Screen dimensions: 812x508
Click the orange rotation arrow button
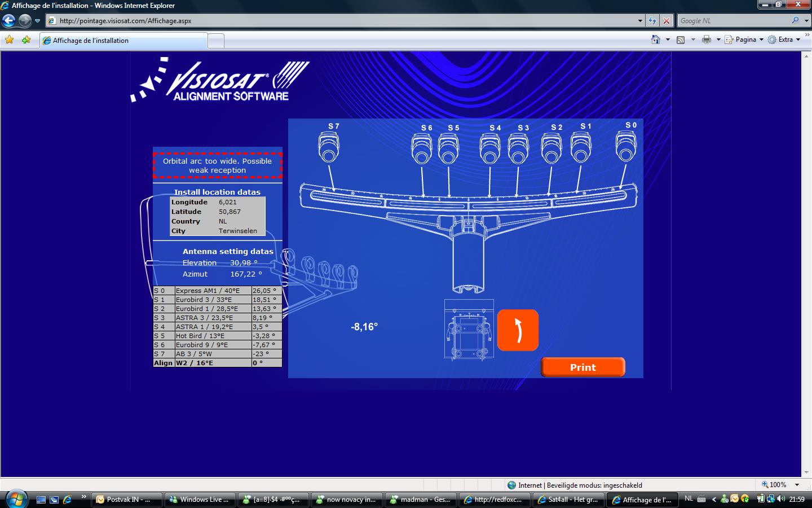point(518,330)
